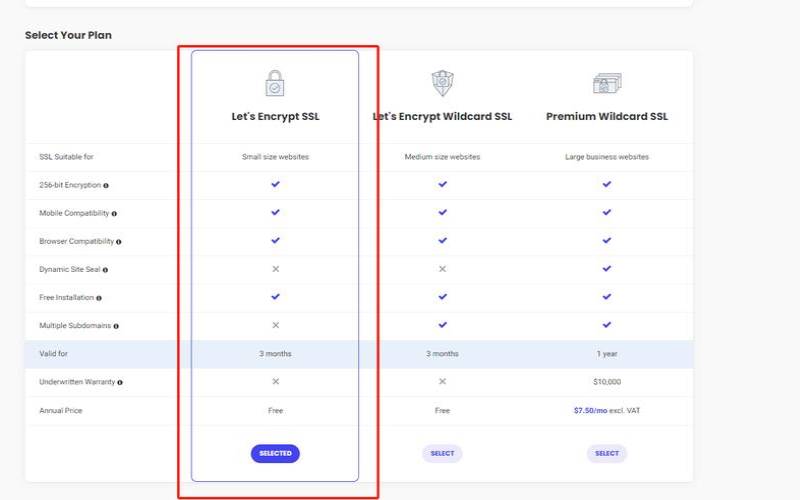Screen dimensions: 800x500
Task: Choose the Premium Wildcard SSL plan's SELECT button
Action: coord(607,453)
